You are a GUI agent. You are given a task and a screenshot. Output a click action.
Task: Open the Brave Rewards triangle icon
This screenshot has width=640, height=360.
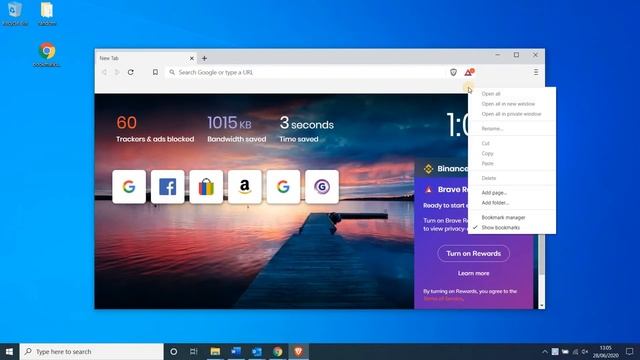pos(469,72)
